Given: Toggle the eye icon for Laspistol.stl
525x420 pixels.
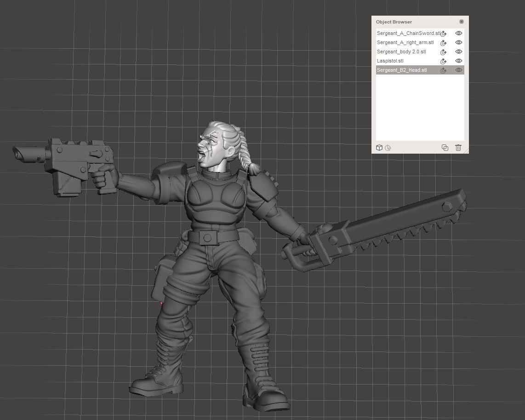Looking at the screenshot, I should (458, 61).
